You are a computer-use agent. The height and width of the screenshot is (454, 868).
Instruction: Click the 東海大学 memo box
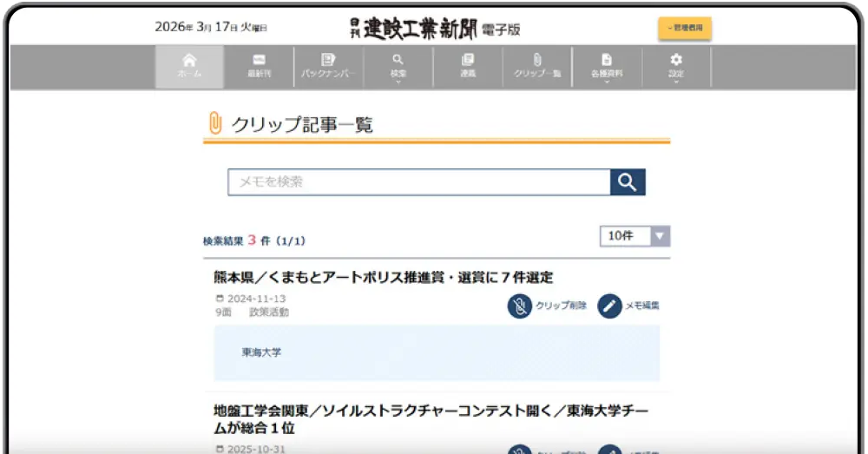[x=437, y=352]
